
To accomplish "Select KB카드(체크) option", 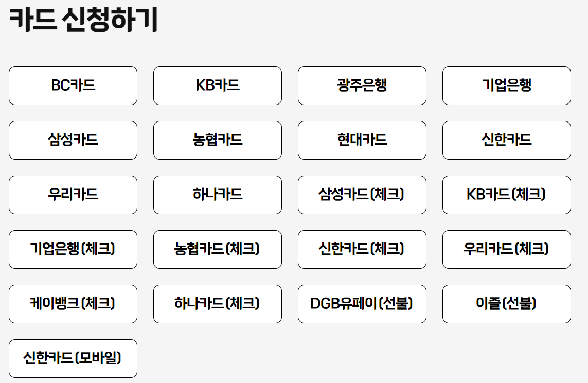I will click(506, 195).
